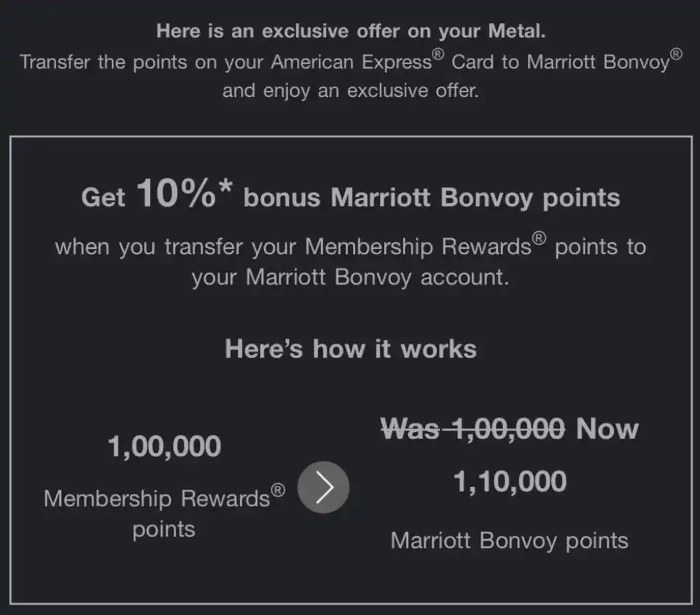Click the "American Express" card name text
The height and width of the screenshot is (615, 700).
[x=351, y=63]
